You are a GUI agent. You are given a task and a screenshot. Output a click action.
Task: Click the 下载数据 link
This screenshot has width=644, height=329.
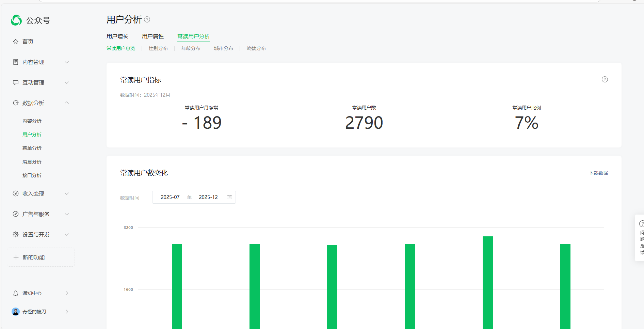(598, 173)
